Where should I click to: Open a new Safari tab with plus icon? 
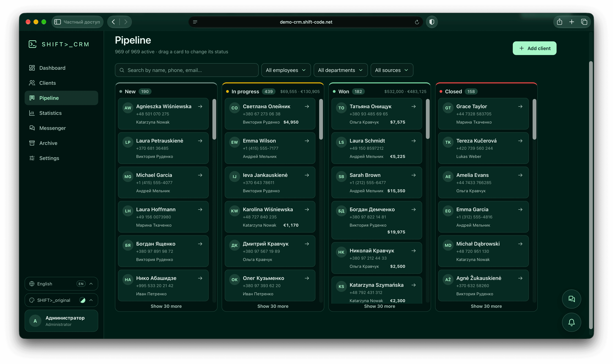point(571,22)
